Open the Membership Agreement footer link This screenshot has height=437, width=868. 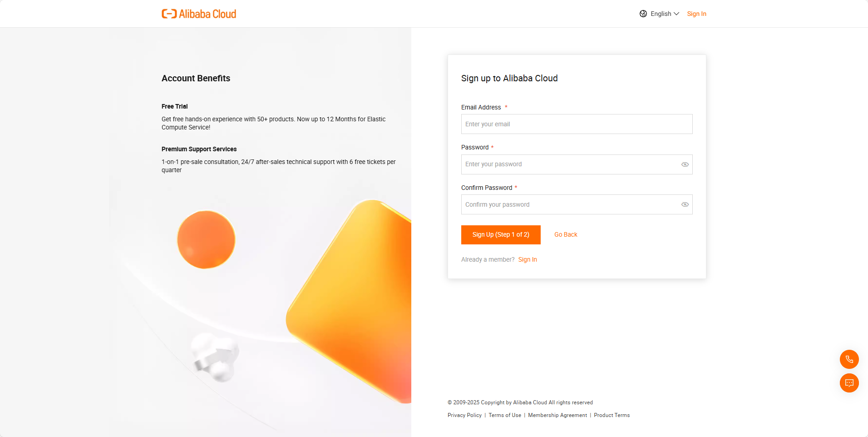pyautogui.click(x=557, y=415)
